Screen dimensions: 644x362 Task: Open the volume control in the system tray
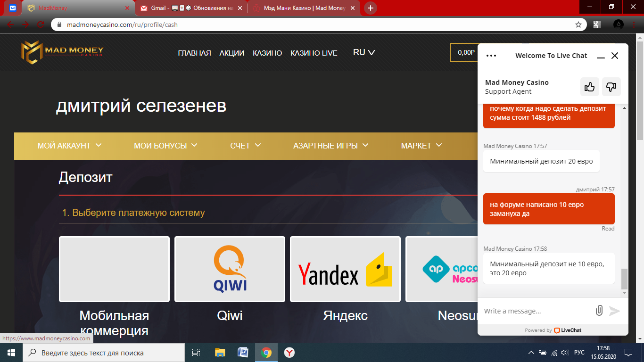pos(565,353)
